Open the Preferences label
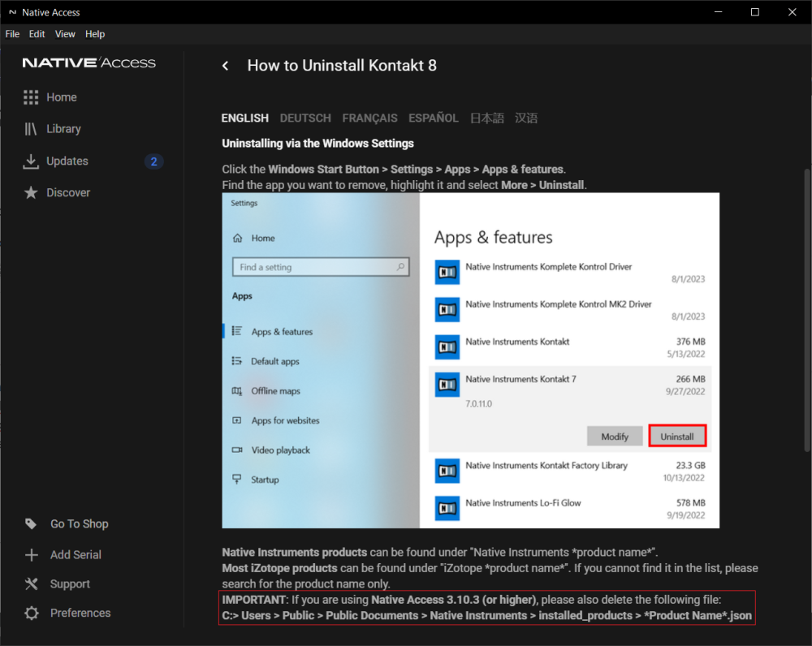 pos(80,613)
